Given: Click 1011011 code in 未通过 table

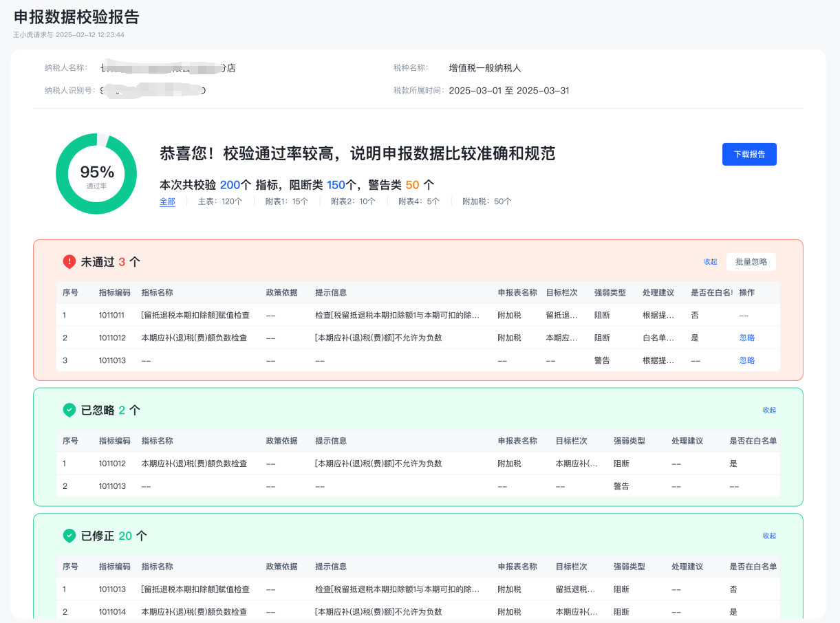Looking at the screenshot, I should click(x=112, y=315).
